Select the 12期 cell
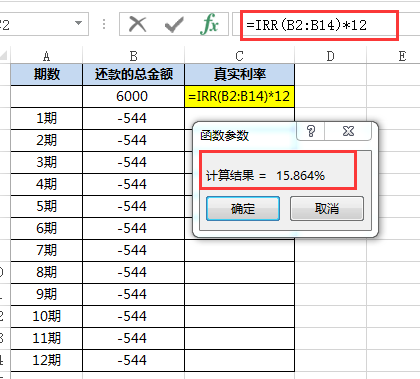The height and width of the screenshot is (379, 420). pyautogui.click(x=47, y=360)
